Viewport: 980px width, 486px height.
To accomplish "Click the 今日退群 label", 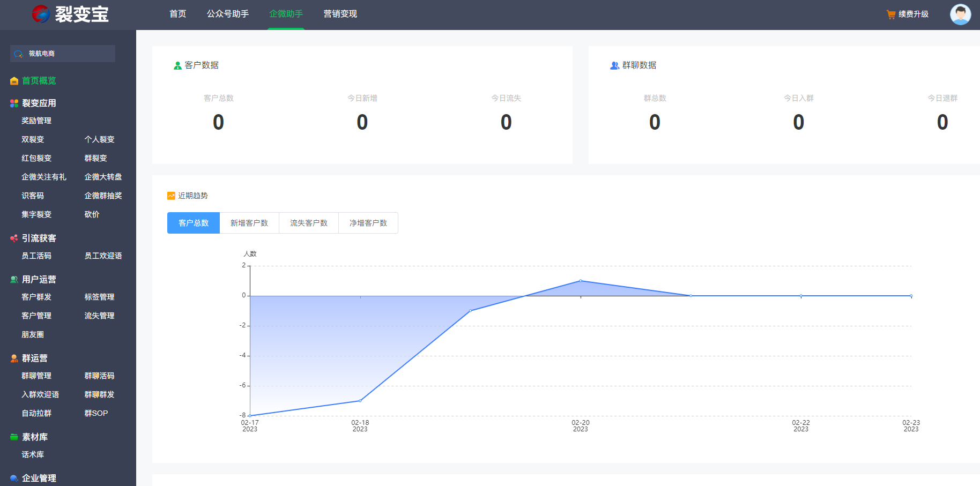I will [942, 99].
